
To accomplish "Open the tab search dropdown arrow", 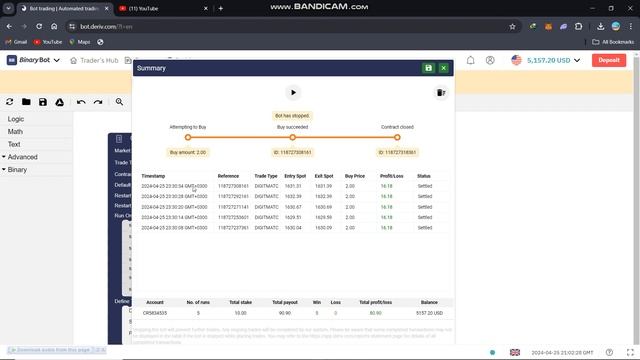I will click(8, 8).
